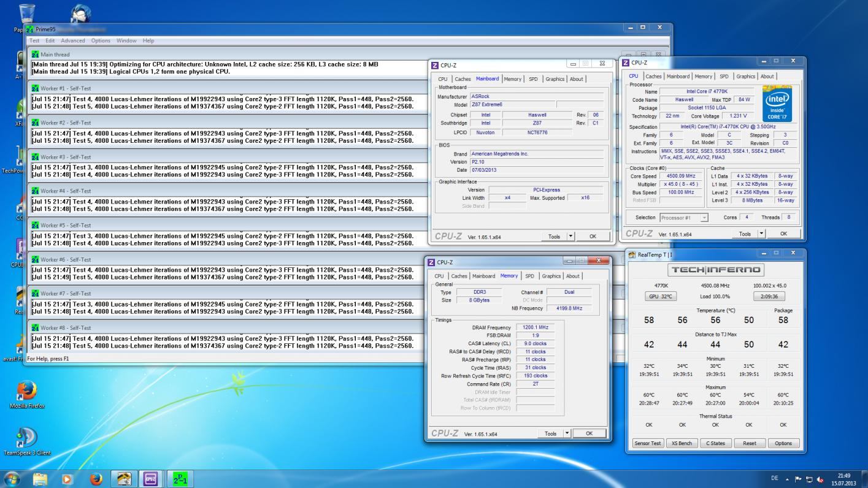Click the Main thread window icon
Viewport: 868px width, 488px height.
35,54
